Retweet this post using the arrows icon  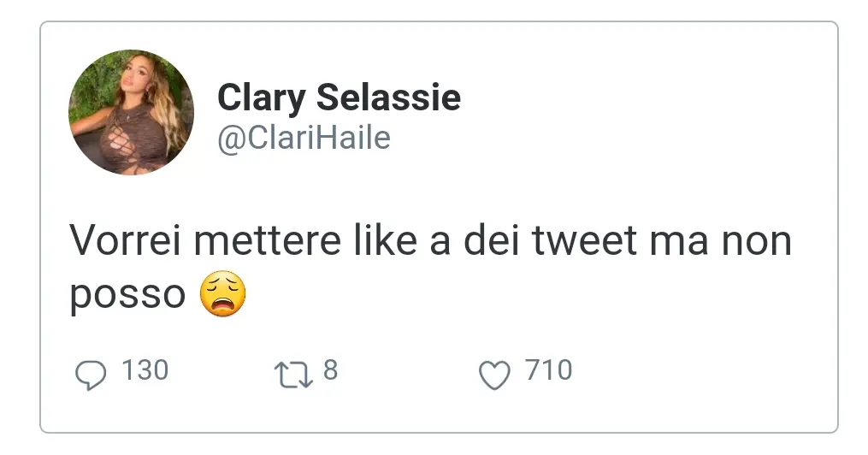(293, 375)
